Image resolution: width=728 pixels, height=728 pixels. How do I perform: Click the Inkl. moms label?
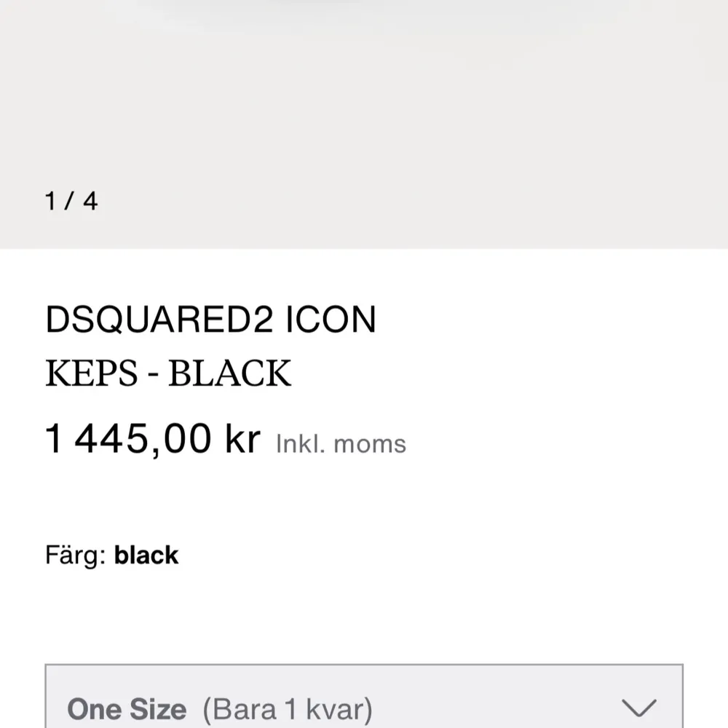click(341, 443)
